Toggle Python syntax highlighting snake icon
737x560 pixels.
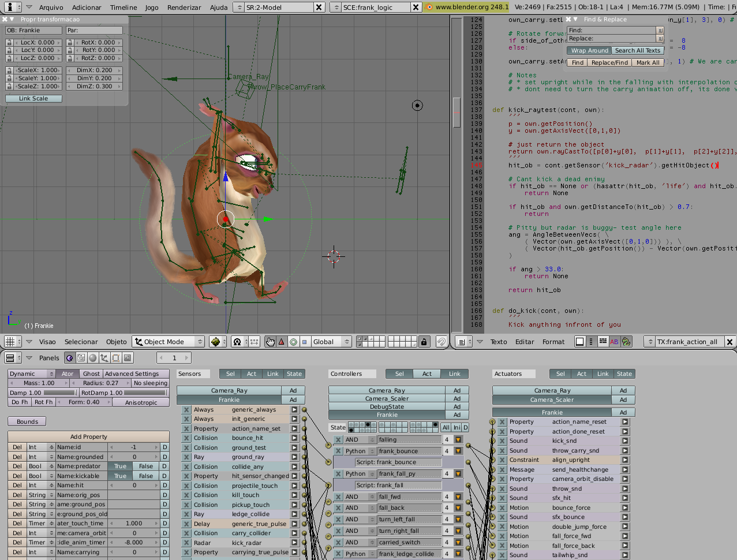(626, 342)
